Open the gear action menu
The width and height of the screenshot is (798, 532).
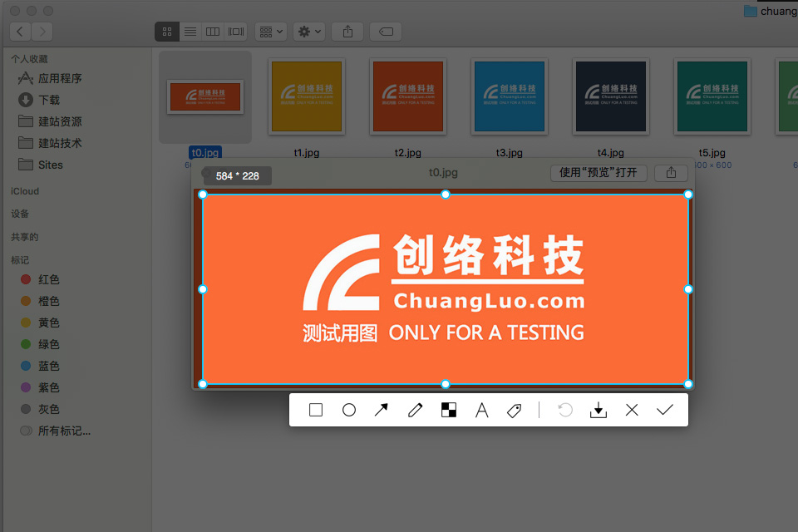pos(309,32)
